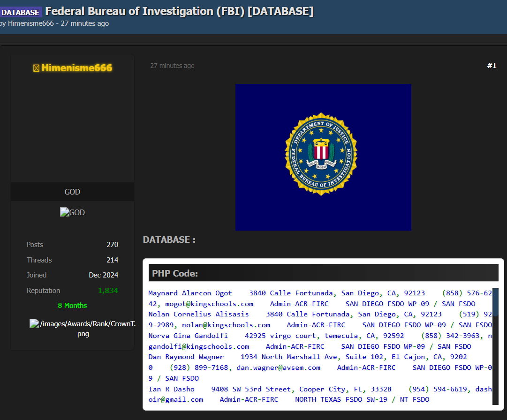The height and width of the screenshot is (420, 507).
Task: Click the Reputation value 1,834
Action: 108,291
